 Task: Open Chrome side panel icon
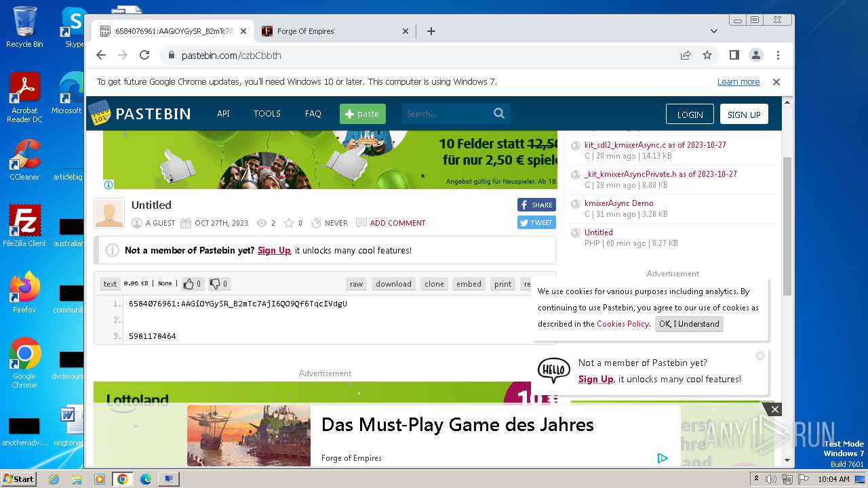coord(734,55)
